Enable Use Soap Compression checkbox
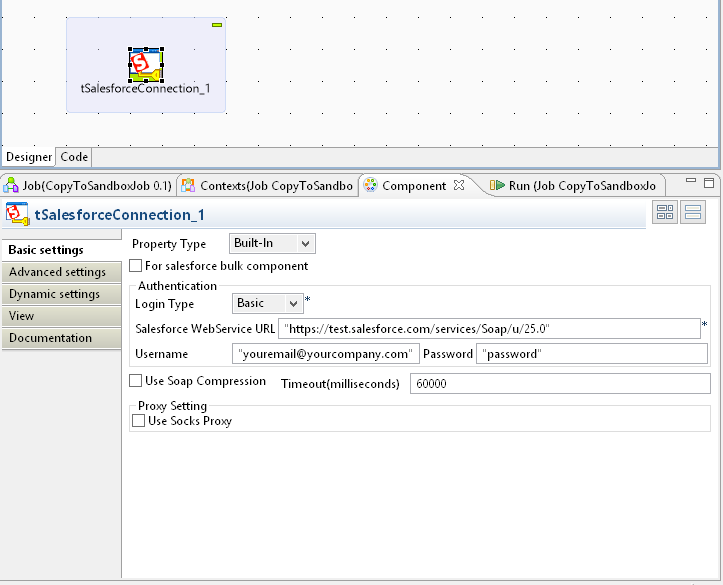This screenshot has width=723, height=585. (136, 381)
